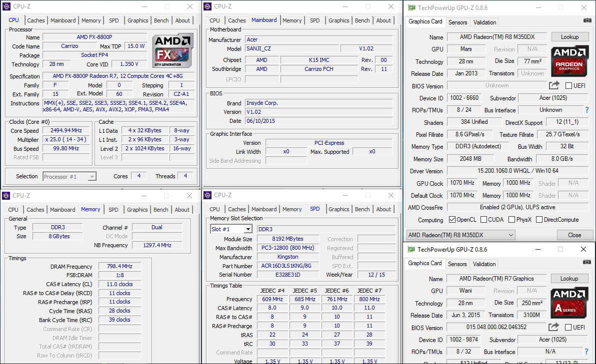Click the CPU-Z app icon in the CPU-tab window's title bar
596x364 pixels.
(x=6, y=6)
